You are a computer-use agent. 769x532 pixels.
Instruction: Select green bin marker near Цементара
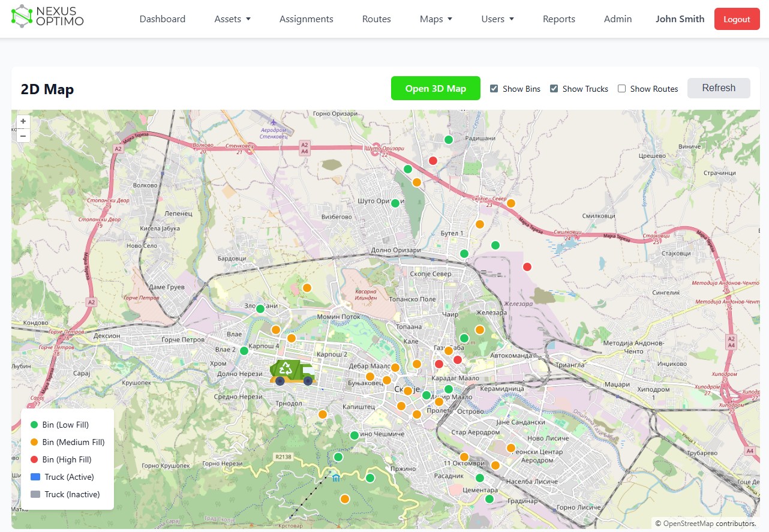(480, 478)
